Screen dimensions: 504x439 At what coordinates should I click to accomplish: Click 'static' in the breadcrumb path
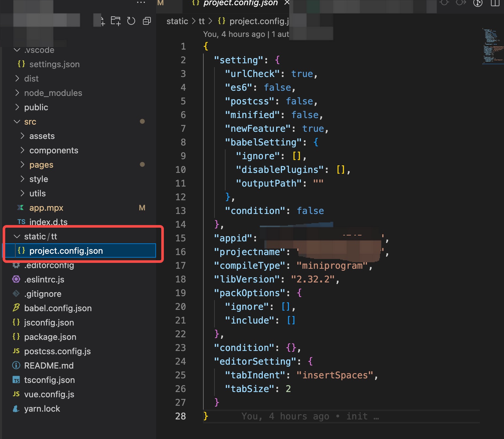pos(177,21)
